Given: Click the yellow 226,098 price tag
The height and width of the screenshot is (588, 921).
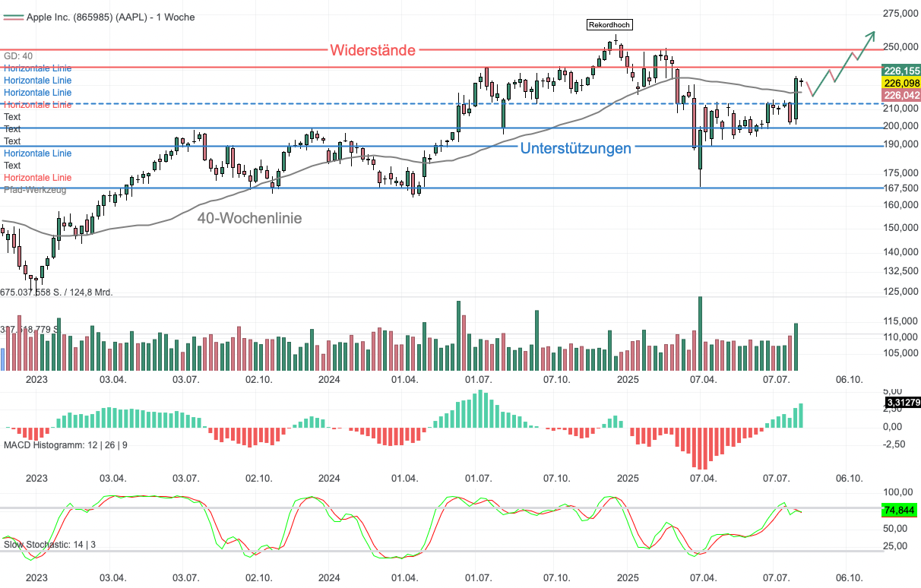Looking at the screenshot, I should click(x=902, y=82).
